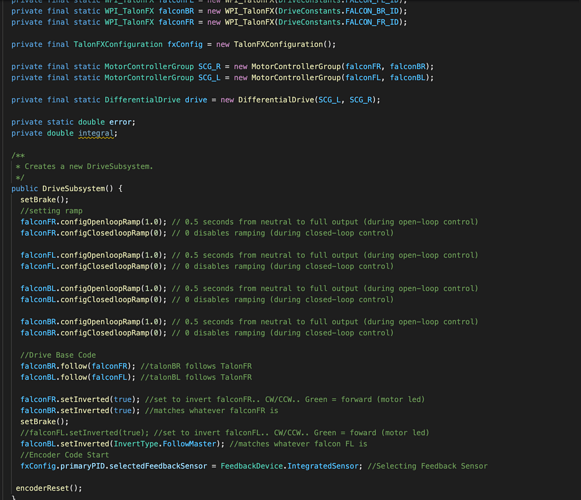Select the falconBL.configOpenloopRamp line

coord(249,289)
